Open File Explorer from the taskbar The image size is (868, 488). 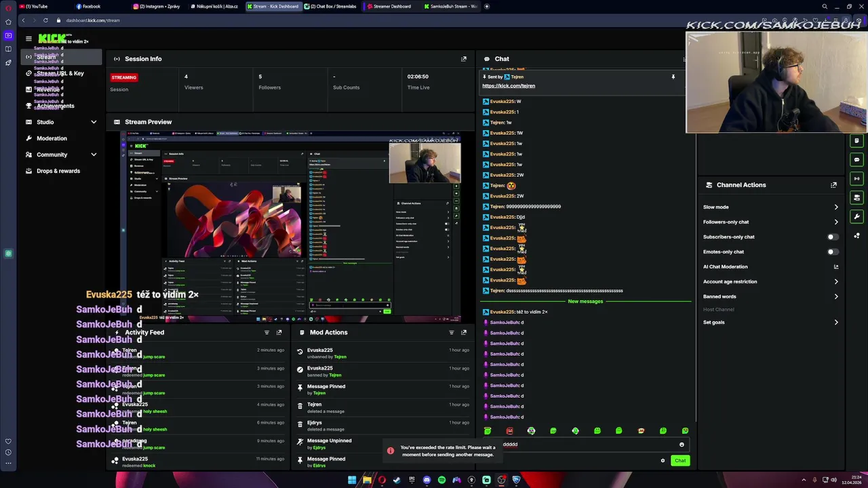coord(367,481)
